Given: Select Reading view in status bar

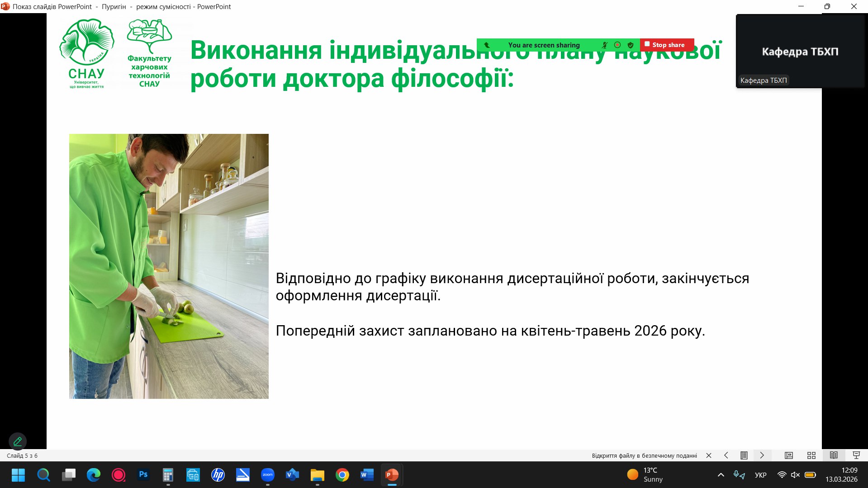Looking at the screenshot, I should pyautogui.click(x=834, y=455).
